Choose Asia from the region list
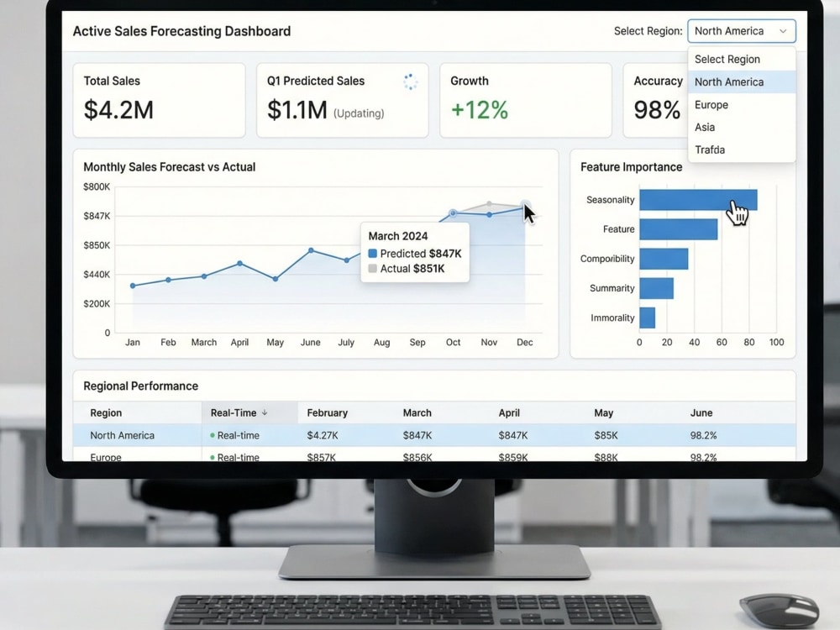 coord(742,128)
